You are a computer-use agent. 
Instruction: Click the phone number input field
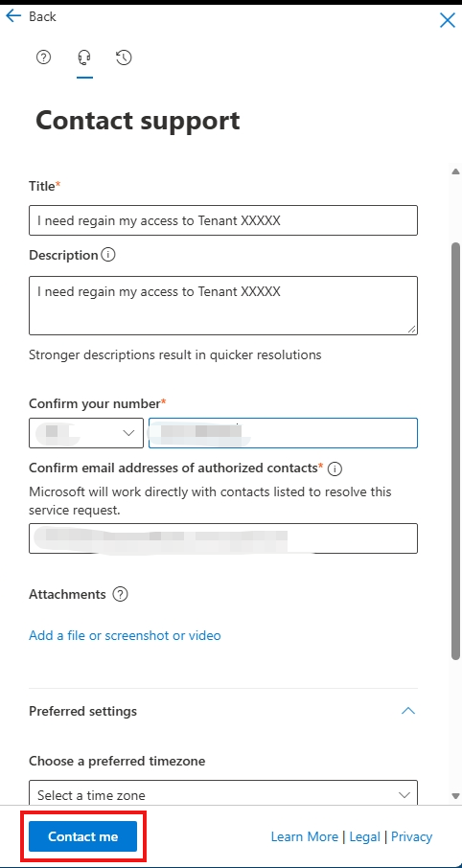(x=283, y=433)
